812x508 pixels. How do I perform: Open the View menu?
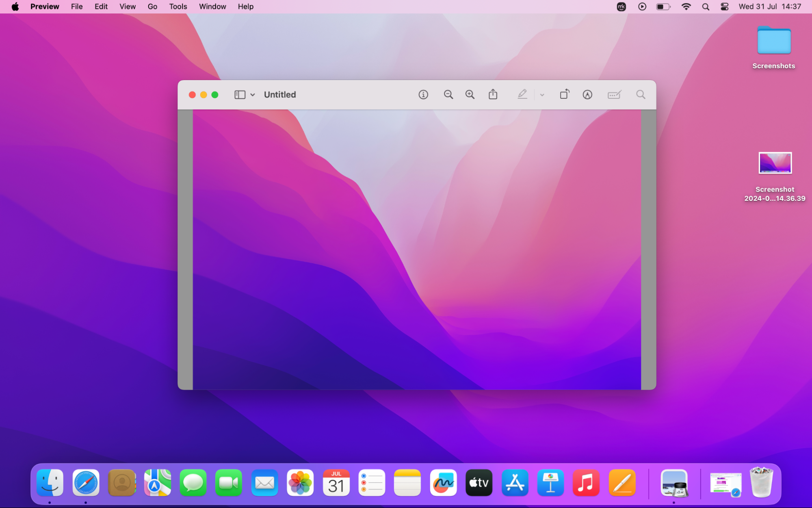127,7
